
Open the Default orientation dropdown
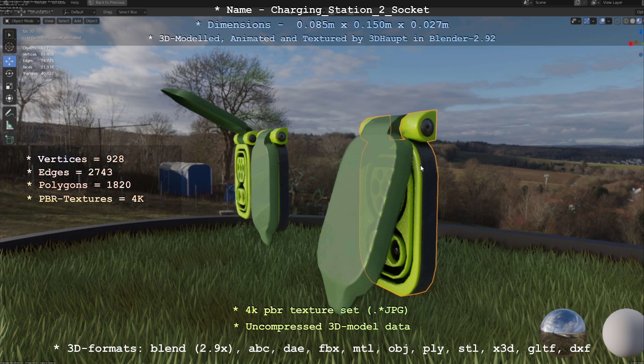pyautogui.click(x=79, y=12)
